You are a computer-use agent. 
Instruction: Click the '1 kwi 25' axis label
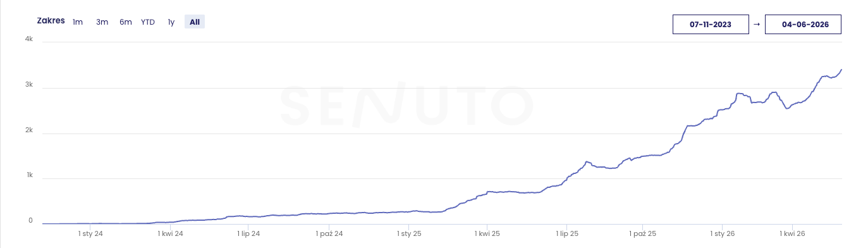487,233
